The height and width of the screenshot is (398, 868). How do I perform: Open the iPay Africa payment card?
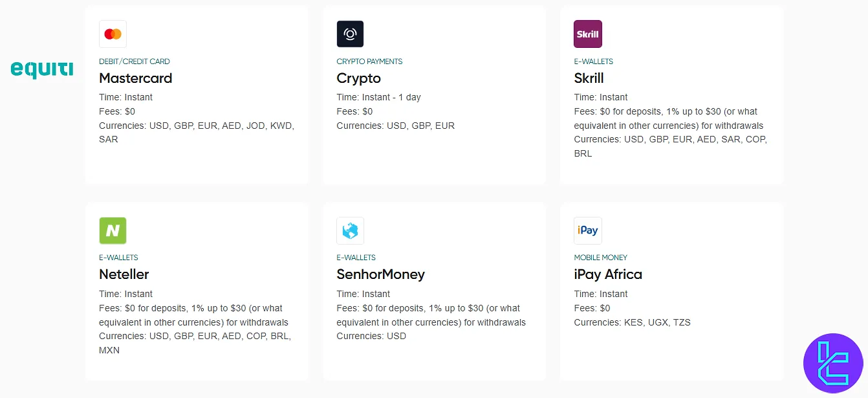coord(671,291)
